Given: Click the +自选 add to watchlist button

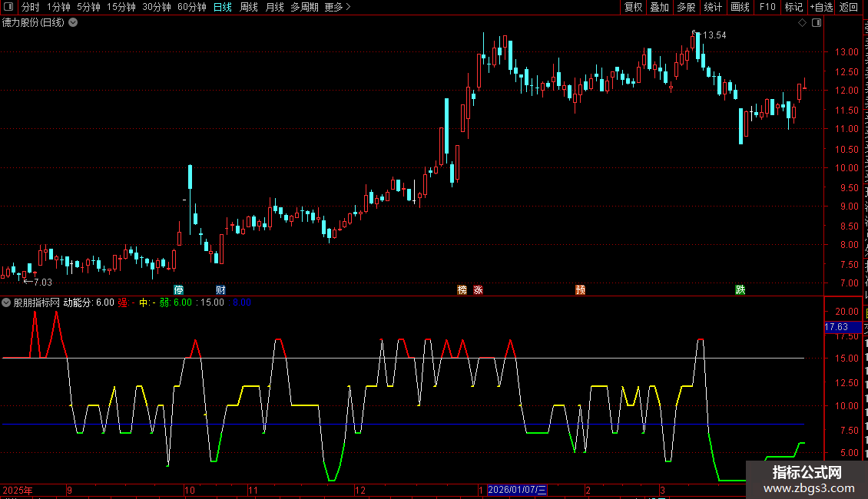Looking at the screenshot, I should (x=821, y=7).
